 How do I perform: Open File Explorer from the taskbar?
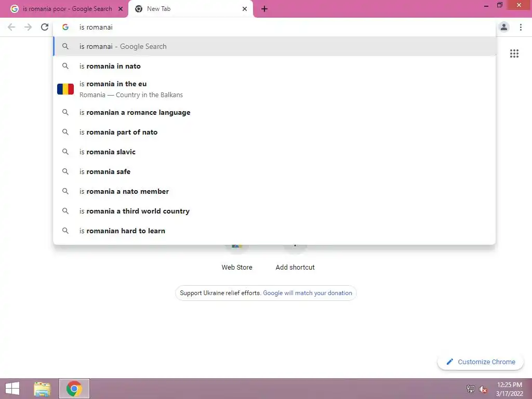click(x=42, y=389)
